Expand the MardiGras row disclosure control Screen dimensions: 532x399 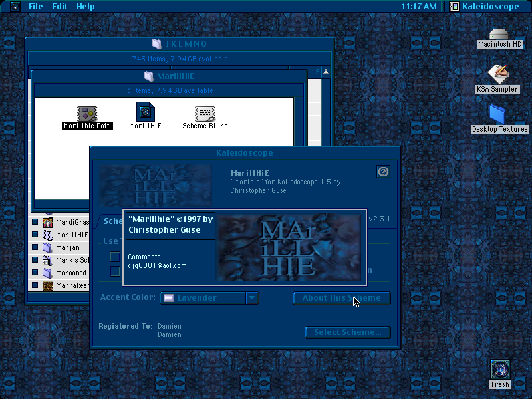(x=35, y=222)
